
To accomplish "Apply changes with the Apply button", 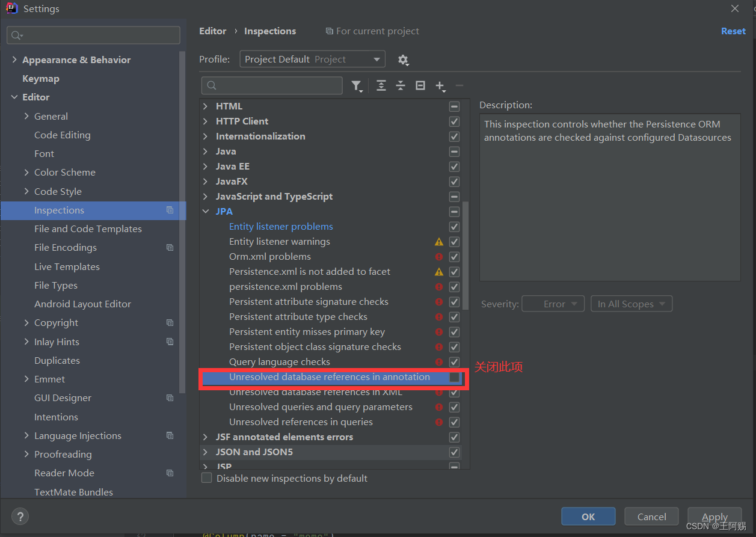I will pyautogui.click(x=715, y=516).
